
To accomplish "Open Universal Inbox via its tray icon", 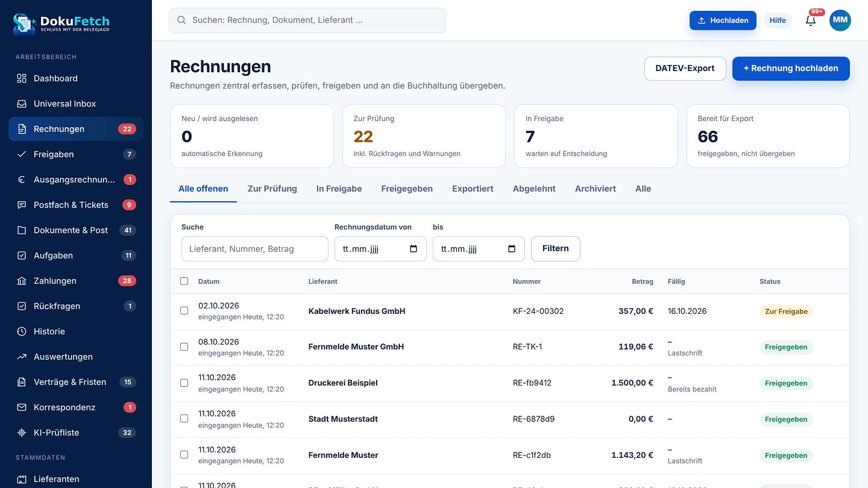I will pyautogui.click(x=22, y=104).
